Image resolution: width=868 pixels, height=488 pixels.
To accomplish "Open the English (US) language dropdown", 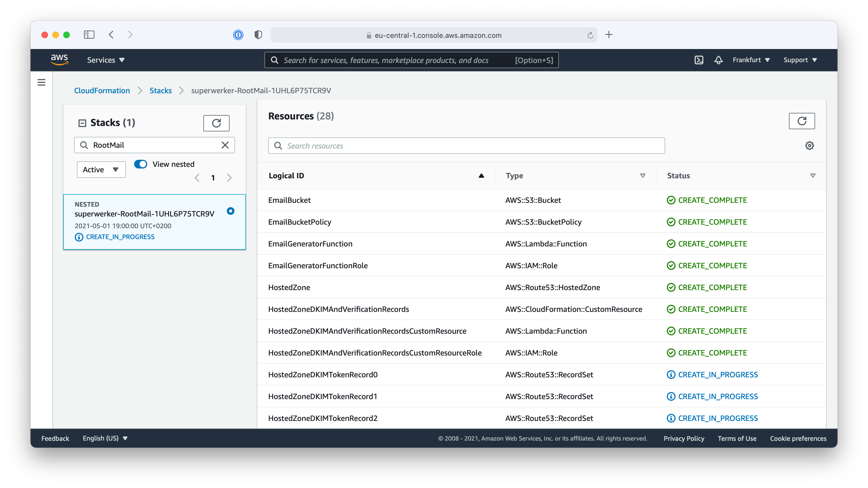I will [x=105, y=438].
